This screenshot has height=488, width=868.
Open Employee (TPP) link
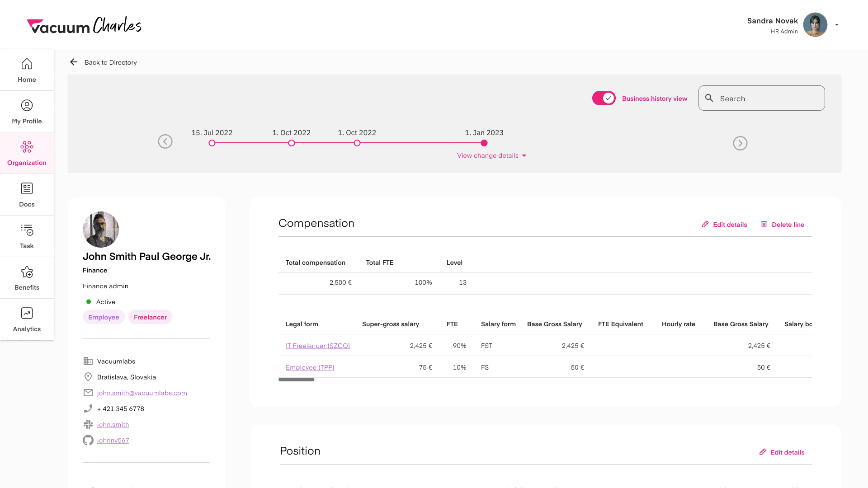[310, 367]
